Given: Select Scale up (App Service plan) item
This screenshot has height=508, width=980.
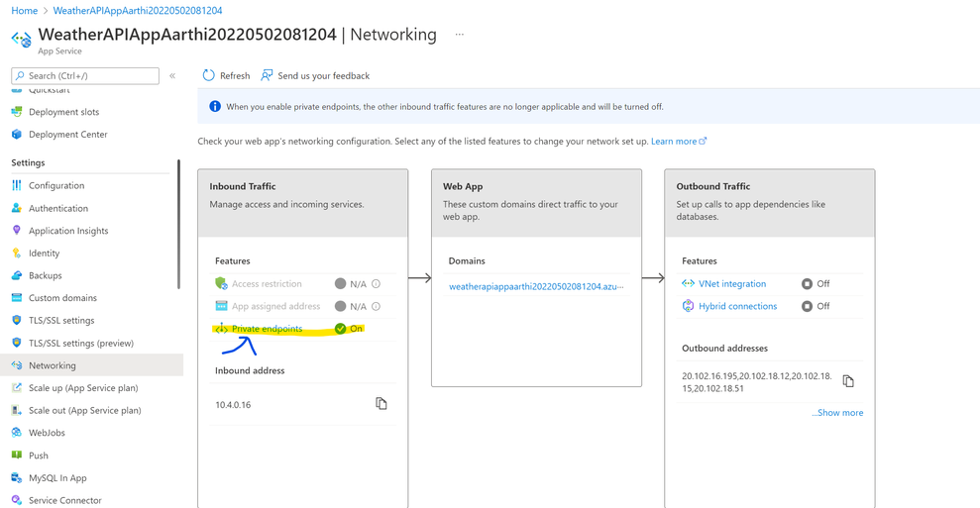Looking at the screenshot, I should (x=83, y=388).
